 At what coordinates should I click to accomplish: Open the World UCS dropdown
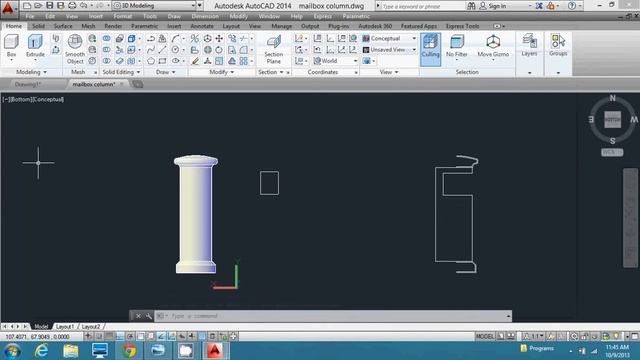[336, 61]
